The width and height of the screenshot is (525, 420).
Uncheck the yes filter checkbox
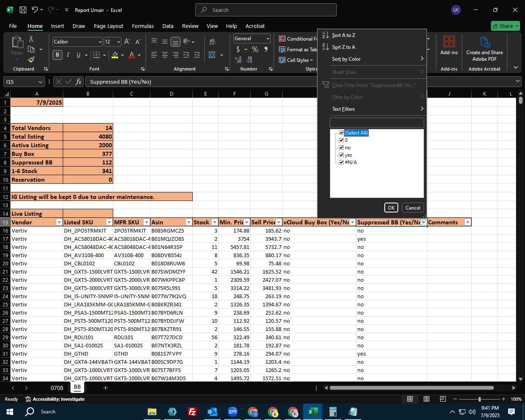(341, 155)
